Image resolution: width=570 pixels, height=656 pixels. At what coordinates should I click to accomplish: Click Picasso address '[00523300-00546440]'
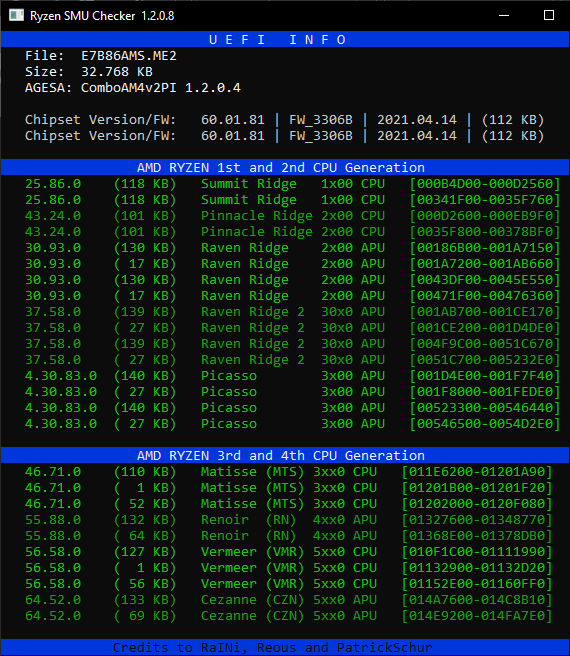[x=484, y=407]
